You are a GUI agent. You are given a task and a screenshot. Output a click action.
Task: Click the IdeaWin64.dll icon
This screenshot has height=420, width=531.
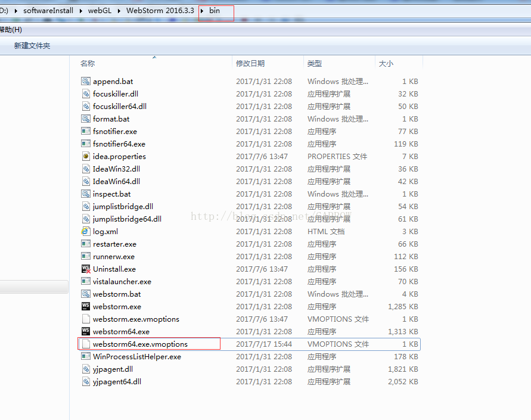[86, 181]
